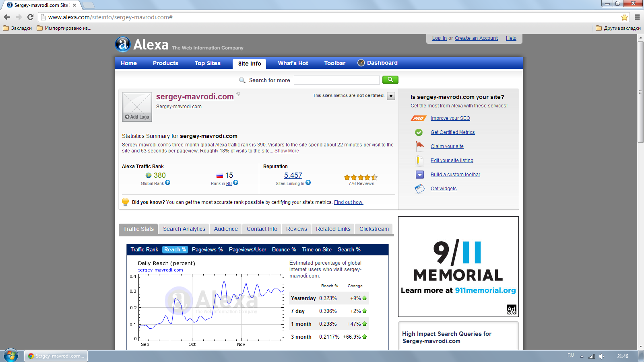Click the network signal tray icon
The width and height of the screenshot is (644, 362).
591,356
